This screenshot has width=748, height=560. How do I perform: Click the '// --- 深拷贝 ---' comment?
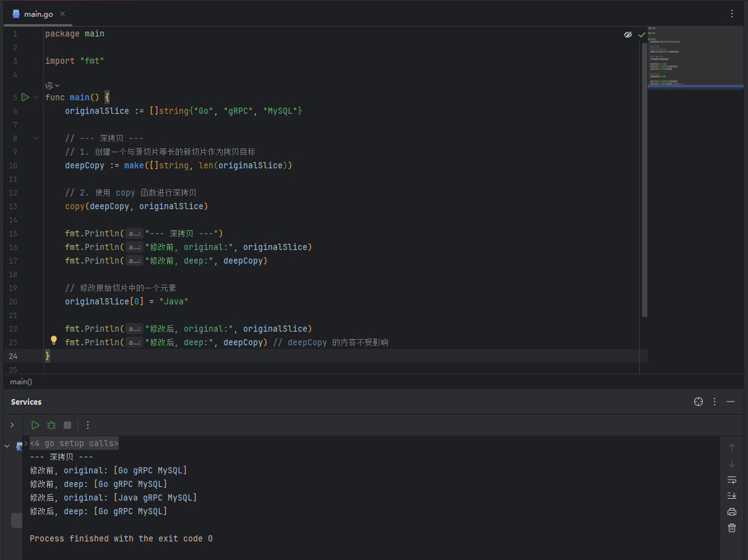pos(105,138)
